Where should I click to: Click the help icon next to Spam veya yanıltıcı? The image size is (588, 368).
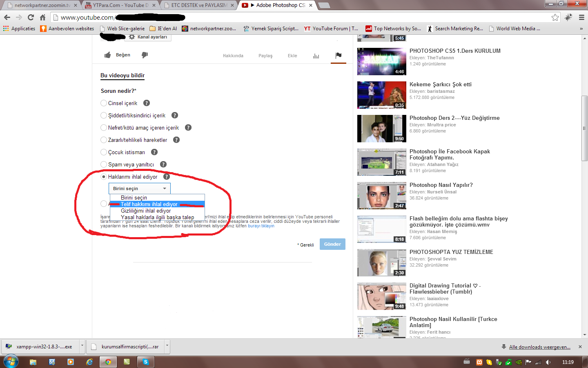(x=163, y=164)
